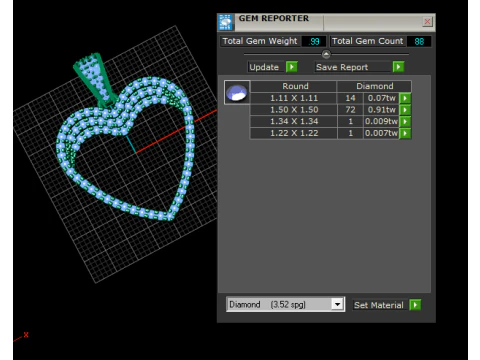The height and width of the screenshot is (360, 480).
Task: Select the 1.11 X 1.11 size cell
Action: 294,98
